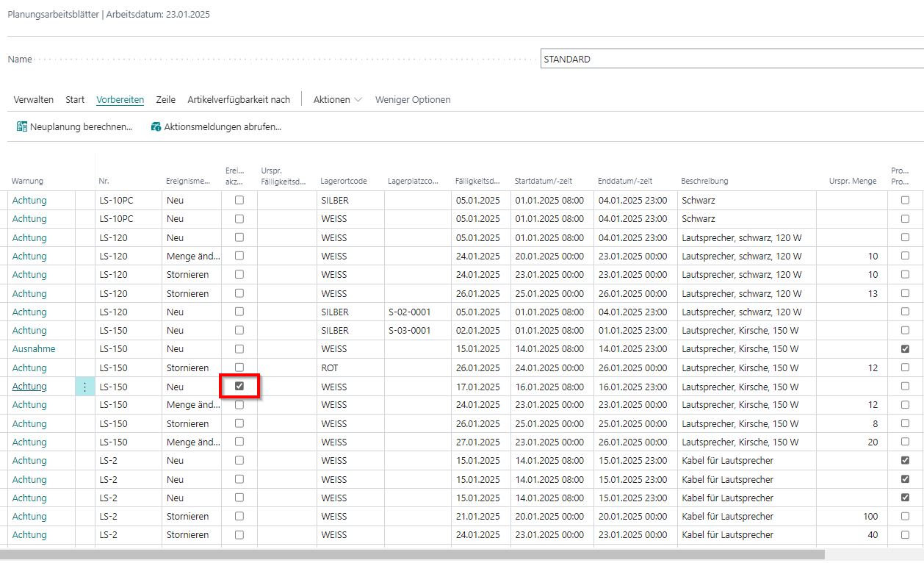Screen dimensions: 924x563
Task: Click the due date 21.01.2025 cell
Action: click(480, 516)
